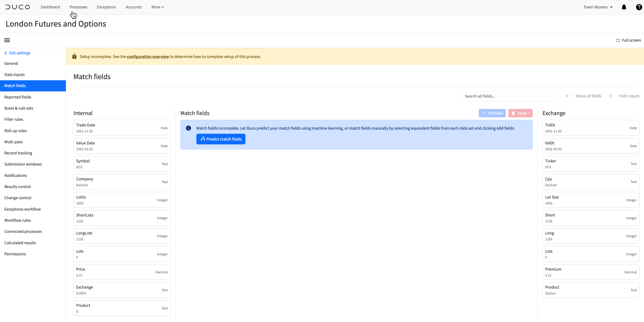Enter full screen mode
This screenshot has width=644, height=322.
point(629,40)
